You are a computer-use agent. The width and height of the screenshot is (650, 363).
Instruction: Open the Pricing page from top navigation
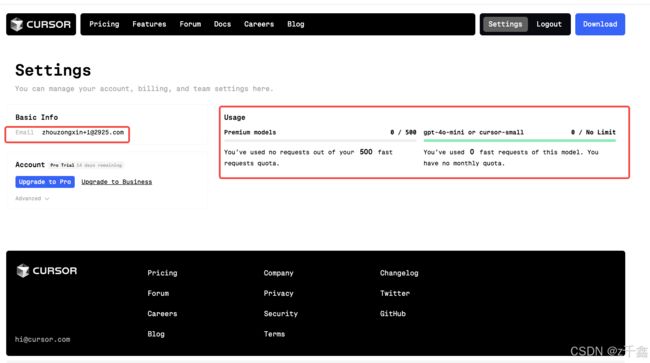coord(104,24)
